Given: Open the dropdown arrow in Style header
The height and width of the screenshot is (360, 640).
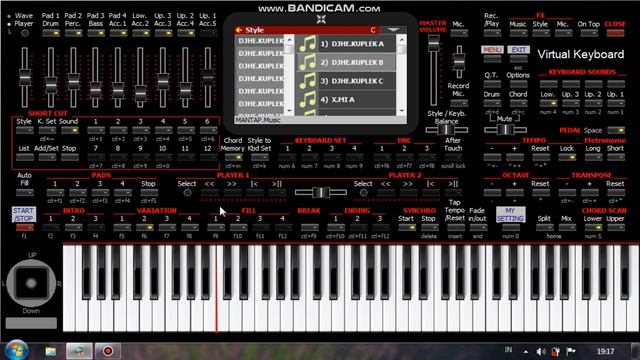Looking at the screenshot, I should (x=393, y=30).
